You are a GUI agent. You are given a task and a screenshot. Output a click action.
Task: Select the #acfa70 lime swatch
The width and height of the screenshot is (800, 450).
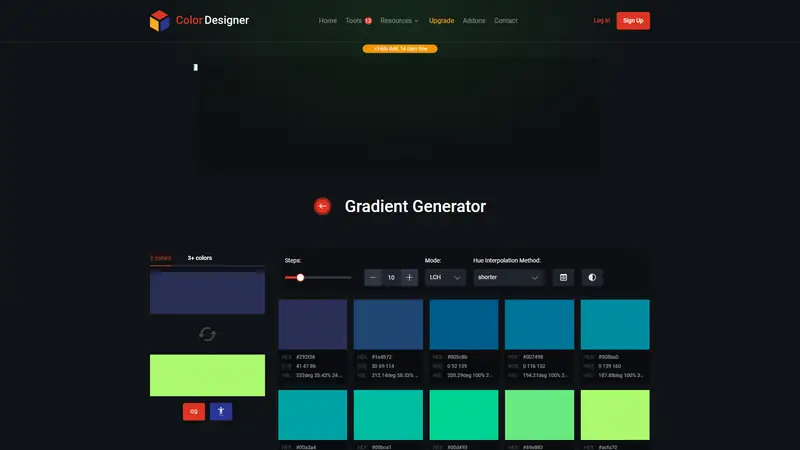tap(615, 415)
